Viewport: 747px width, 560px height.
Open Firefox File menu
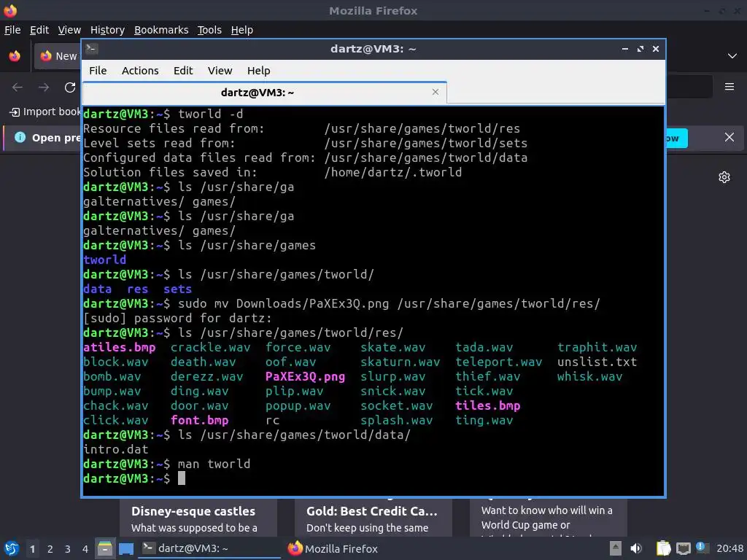point(12,30)
